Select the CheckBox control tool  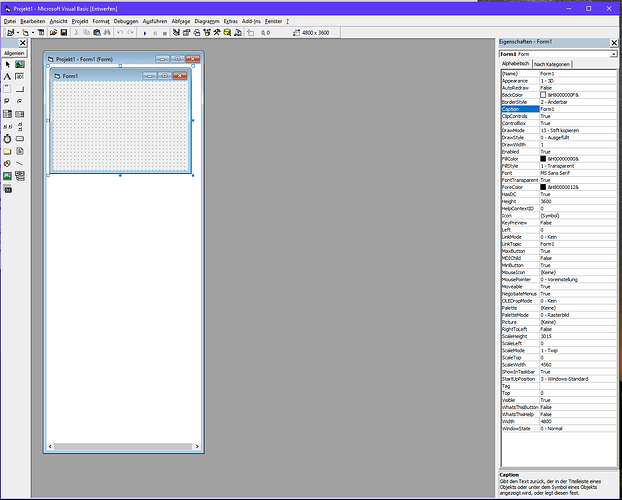click(8, 102)
